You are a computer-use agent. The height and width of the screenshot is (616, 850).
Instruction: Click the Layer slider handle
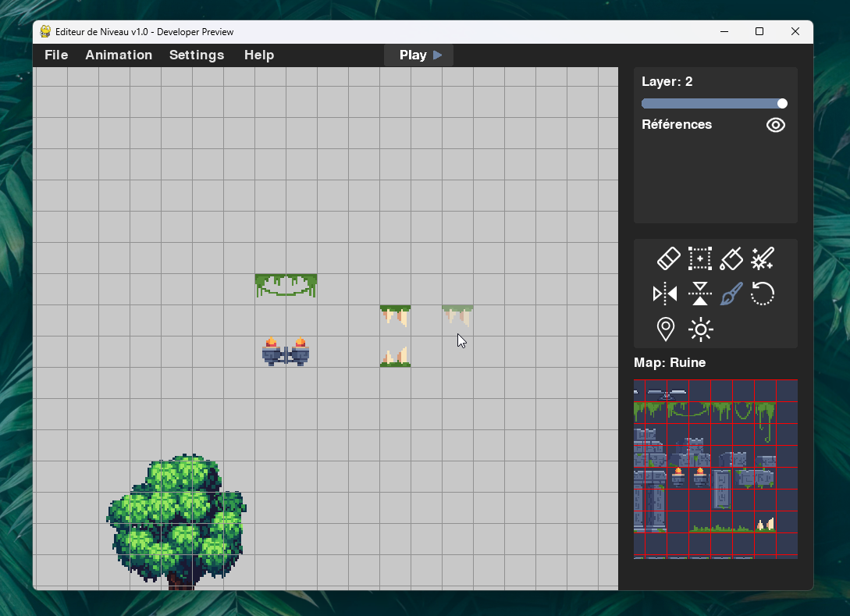coord(781,104)
